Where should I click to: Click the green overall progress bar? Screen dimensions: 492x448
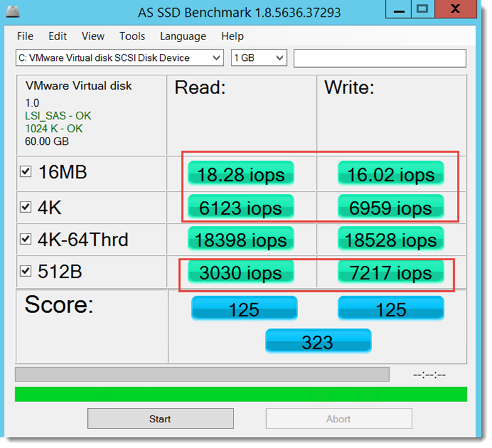(x=241, y=394)
